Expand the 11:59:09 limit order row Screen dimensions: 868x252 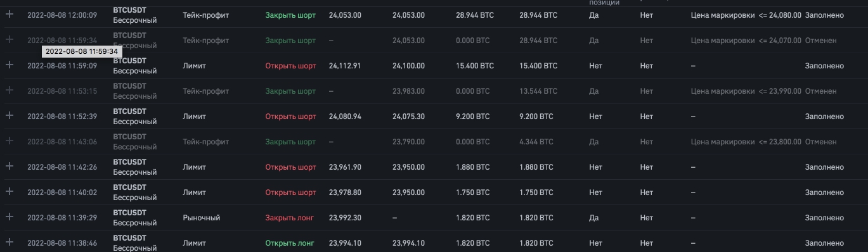pos(10,65)
